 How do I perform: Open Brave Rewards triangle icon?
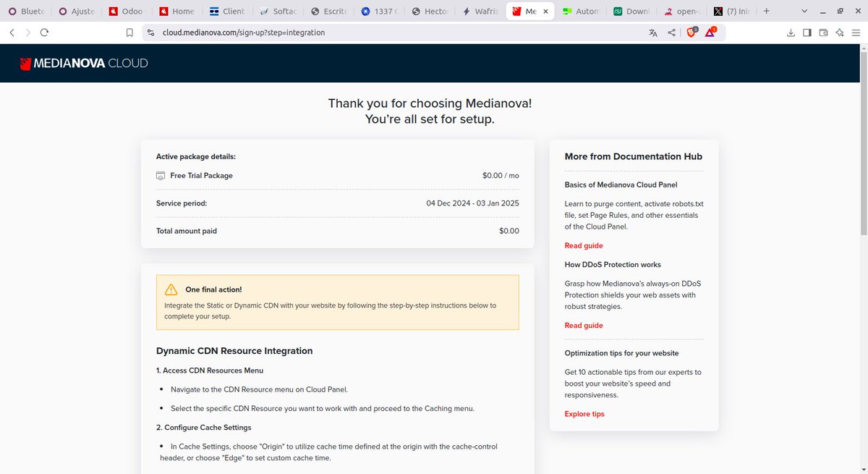coord(710,32)
